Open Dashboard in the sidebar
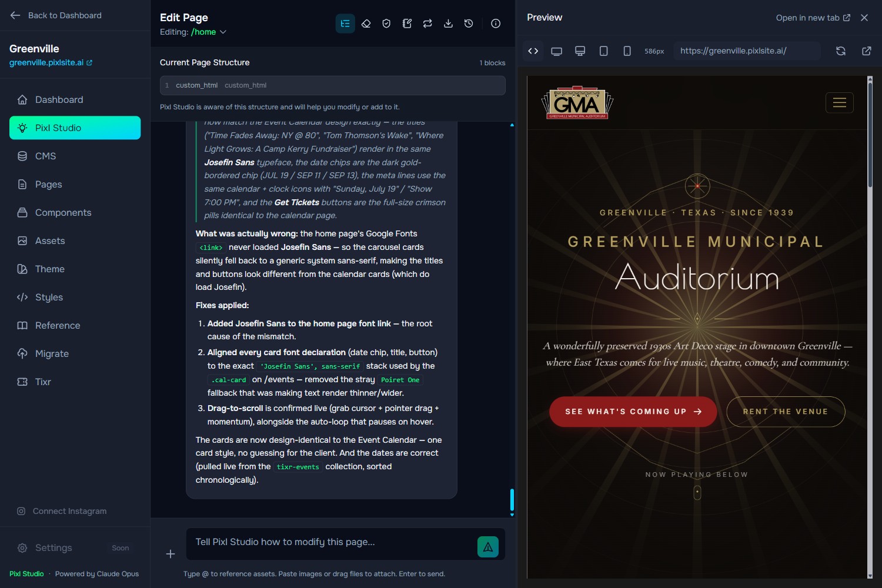This screenshot has width=882, height=588. [x=75, y=99]
